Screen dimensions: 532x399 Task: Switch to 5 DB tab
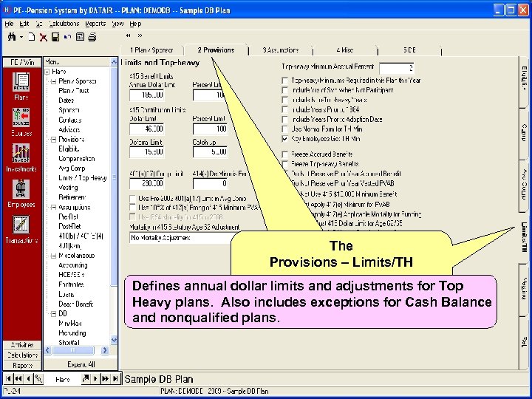pos(409,50)
